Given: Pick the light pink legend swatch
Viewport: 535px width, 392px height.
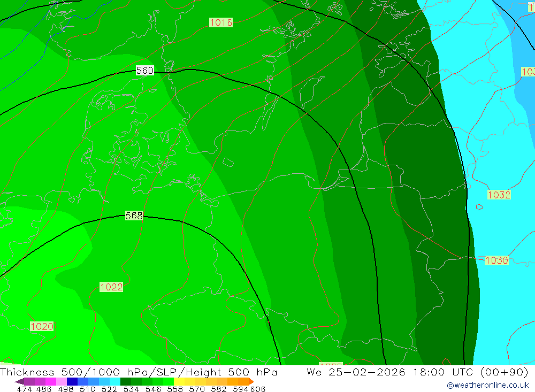Looking at the screenshot, I should [62, 381].
